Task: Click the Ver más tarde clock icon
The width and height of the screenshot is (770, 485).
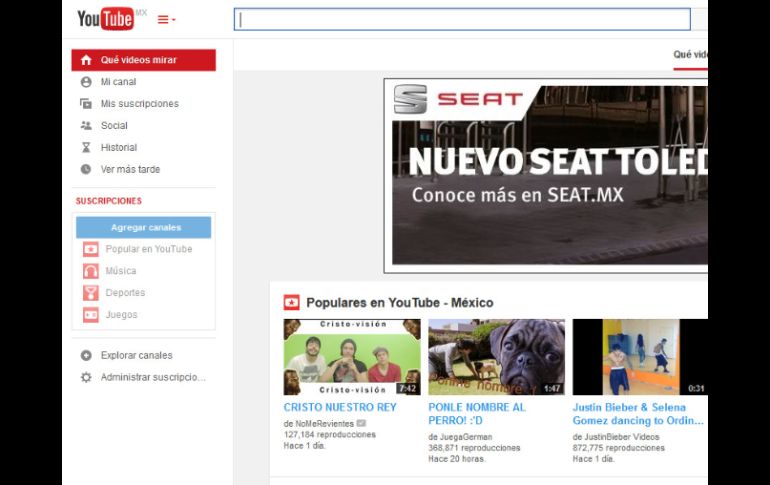Action: click(x=86, y=170)
